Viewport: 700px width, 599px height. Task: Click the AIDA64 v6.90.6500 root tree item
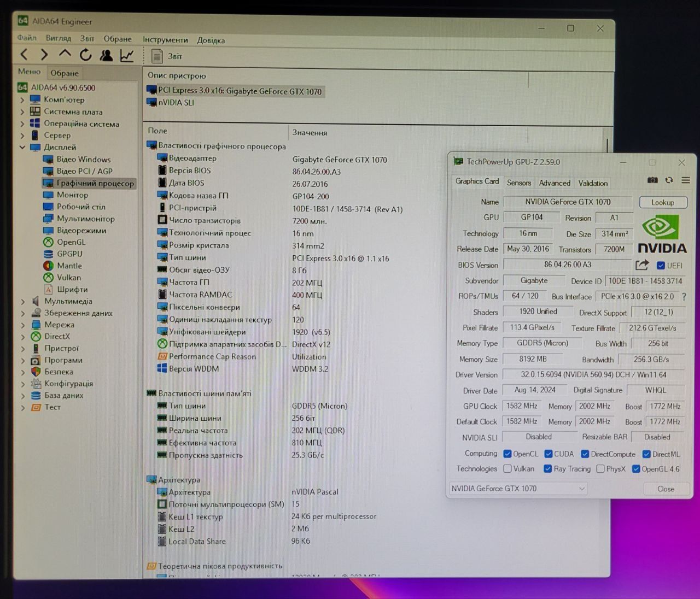click(56, 87)
